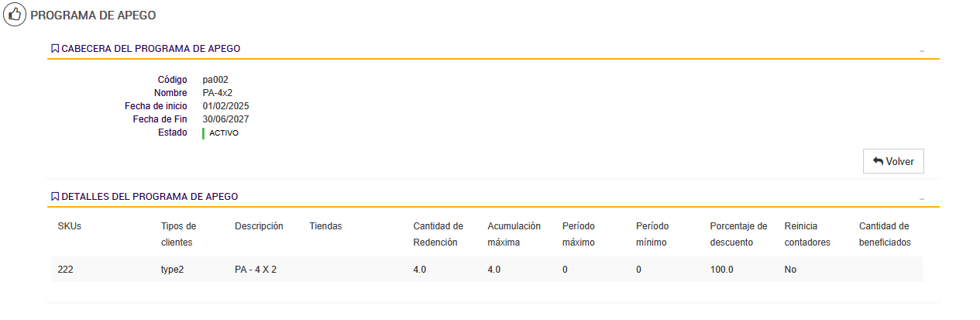Image resolution: width=980 pixels, height=320 pixels.
Task: Click the Tiendas column header
Action: tap(325, 226)
